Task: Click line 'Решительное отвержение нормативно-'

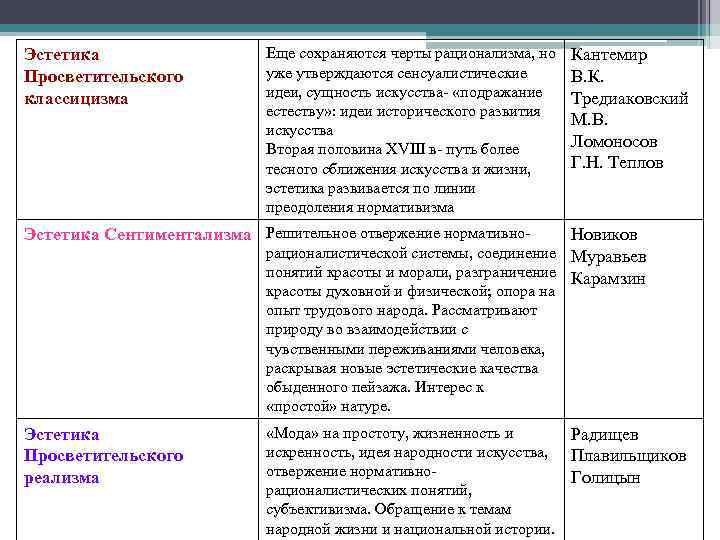Action: (x=398, y=234)
